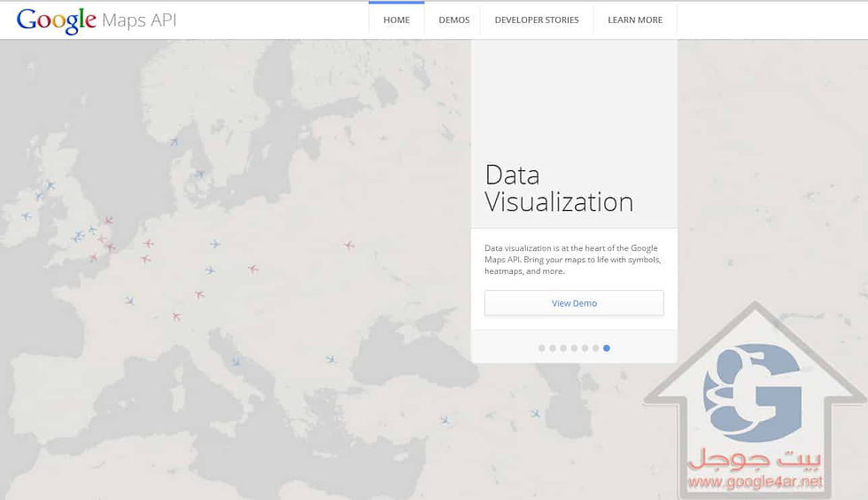The image size is (868, 500).
Task: Select the fifth carousel dot
Action: (585, 348)
